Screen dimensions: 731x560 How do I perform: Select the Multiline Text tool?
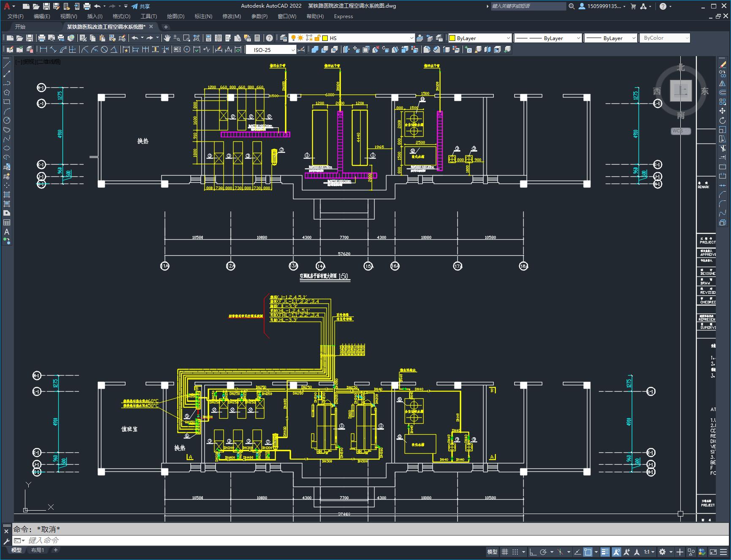pyautogui.click(x=7, y=232)
